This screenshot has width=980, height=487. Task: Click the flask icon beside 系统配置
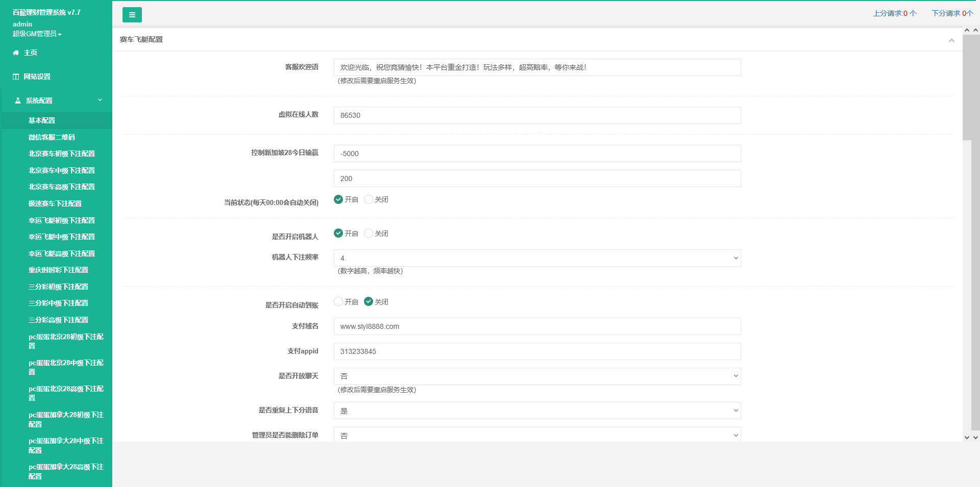point(18,100)
